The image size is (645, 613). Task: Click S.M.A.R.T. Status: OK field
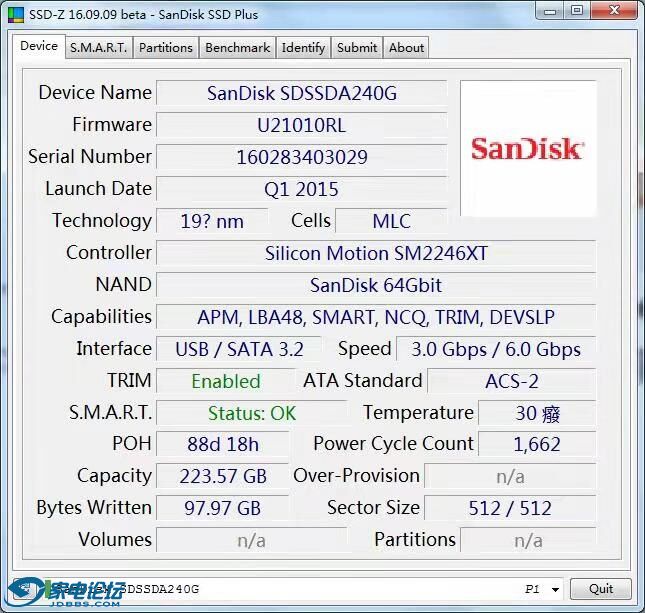tap(252, 413)
